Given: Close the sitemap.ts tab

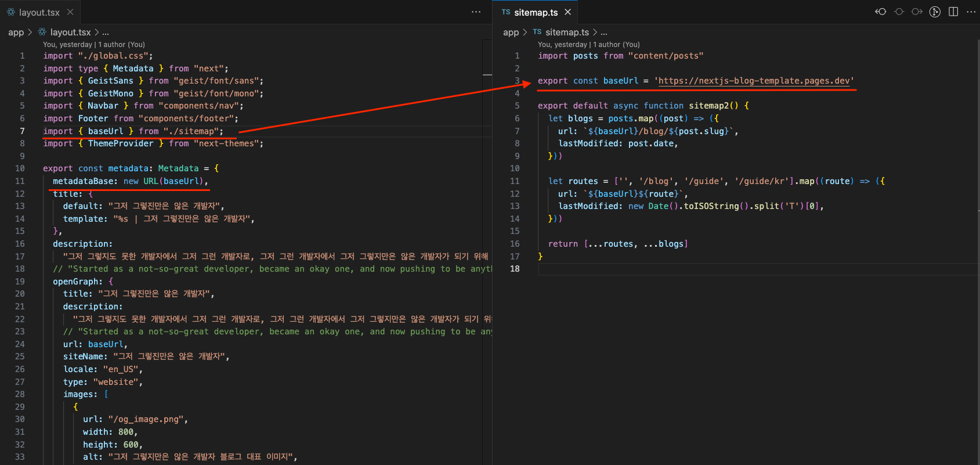Looking at the screenshot, I should point(568,12).
